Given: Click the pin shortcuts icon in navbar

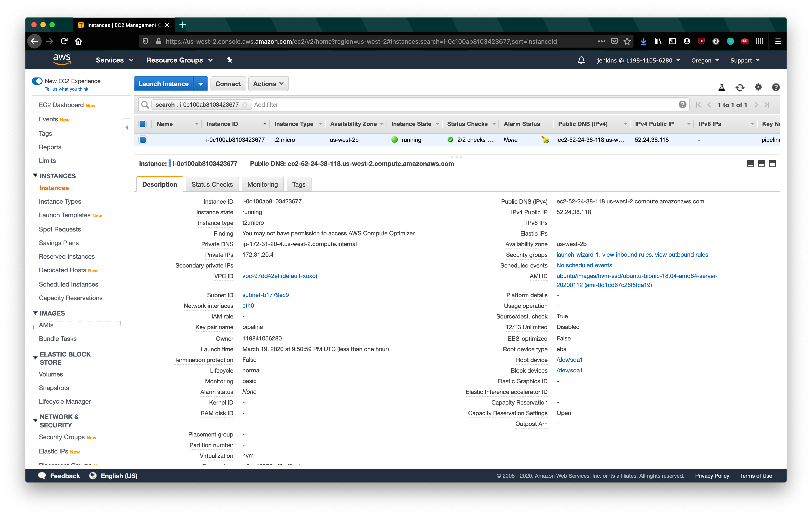Looking at the screenshot, I should point(229,60).
